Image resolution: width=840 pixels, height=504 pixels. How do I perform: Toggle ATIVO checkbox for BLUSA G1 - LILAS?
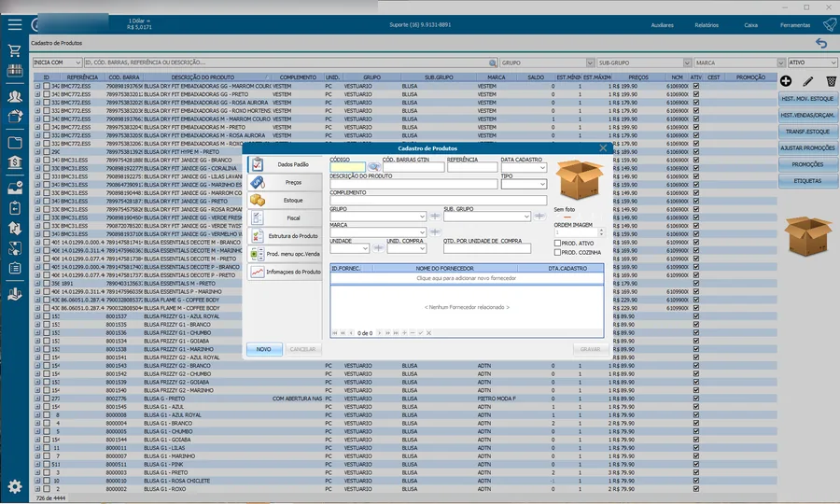click(696, 448)
